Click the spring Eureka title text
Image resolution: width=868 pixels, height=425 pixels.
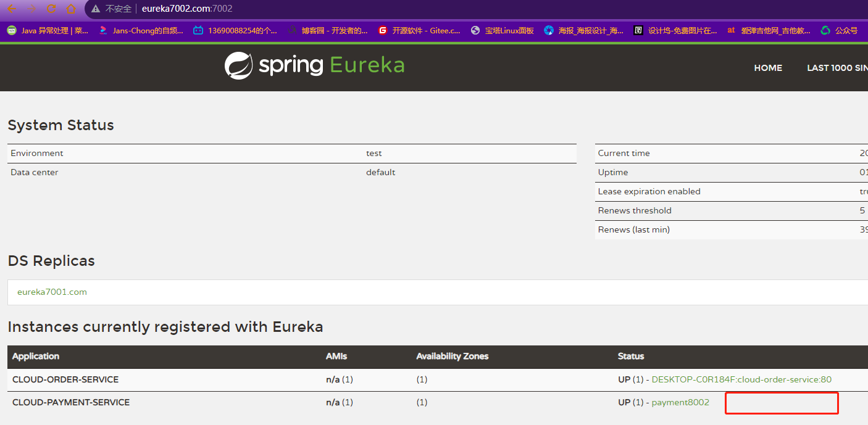tap(332, 65)
